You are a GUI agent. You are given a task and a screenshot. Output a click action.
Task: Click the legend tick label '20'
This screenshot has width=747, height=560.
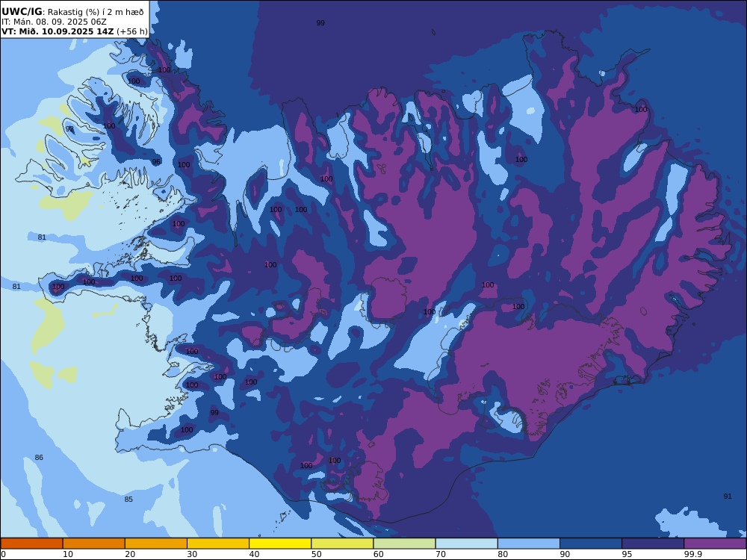[130, 554]
